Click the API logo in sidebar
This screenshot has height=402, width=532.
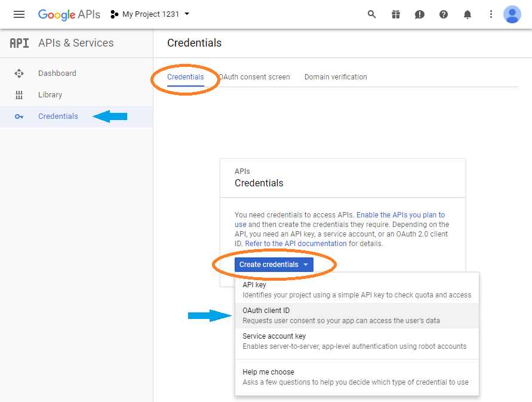pos(19,43)
